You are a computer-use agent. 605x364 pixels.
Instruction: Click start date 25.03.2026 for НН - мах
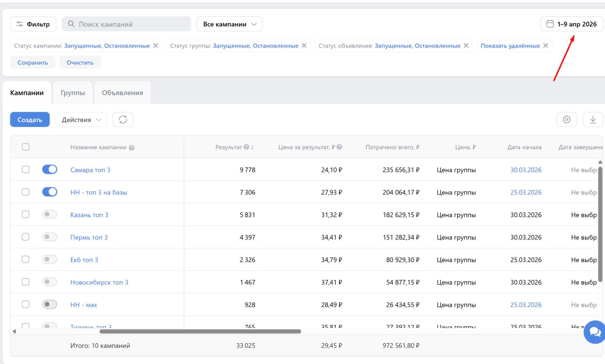[x=526, y=305]
